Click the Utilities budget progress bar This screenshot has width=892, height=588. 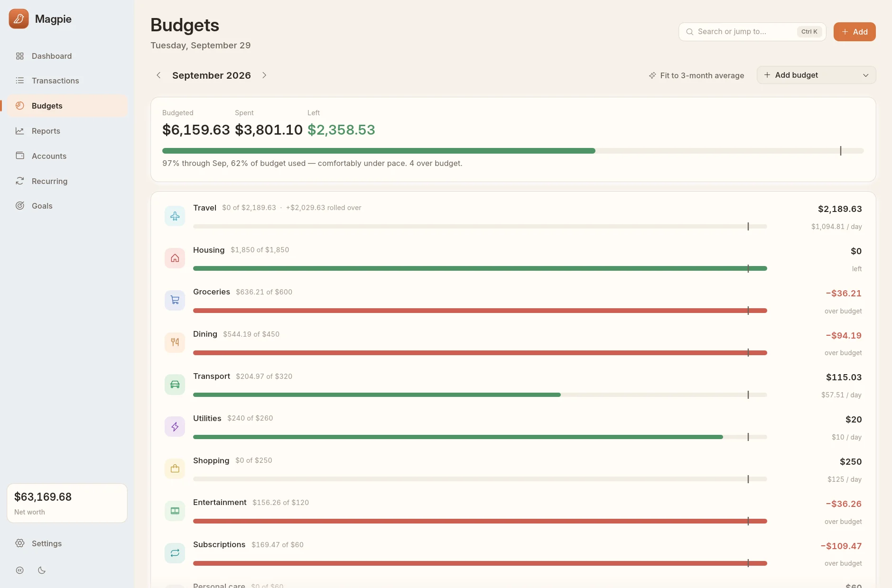pyautogui.click(x=480, y=437)
